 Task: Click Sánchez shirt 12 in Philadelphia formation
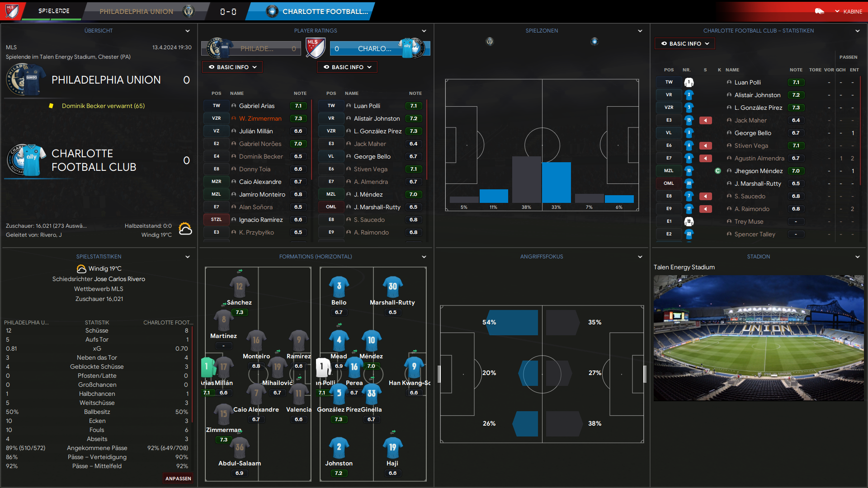239,286
